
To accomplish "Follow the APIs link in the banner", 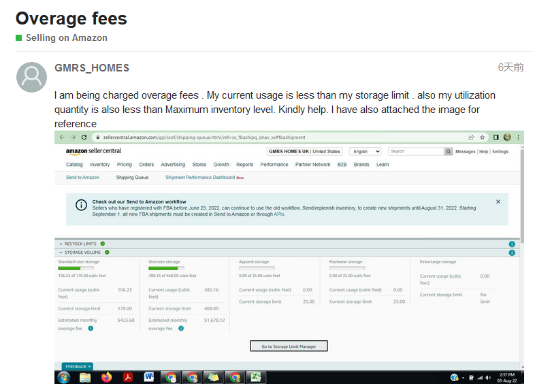I will coord(279,214).
